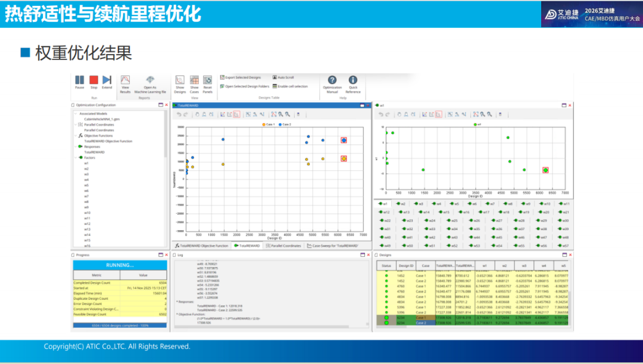Click the Completed Design Count row
Screen dimensions: 643x364
click(x=120, y=283)
